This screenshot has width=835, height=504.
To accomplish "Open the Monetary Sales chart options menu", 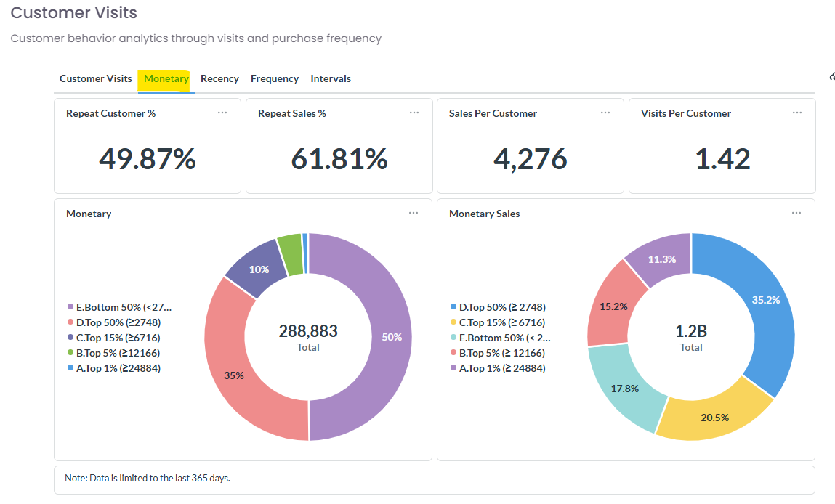I will (796, 213).
